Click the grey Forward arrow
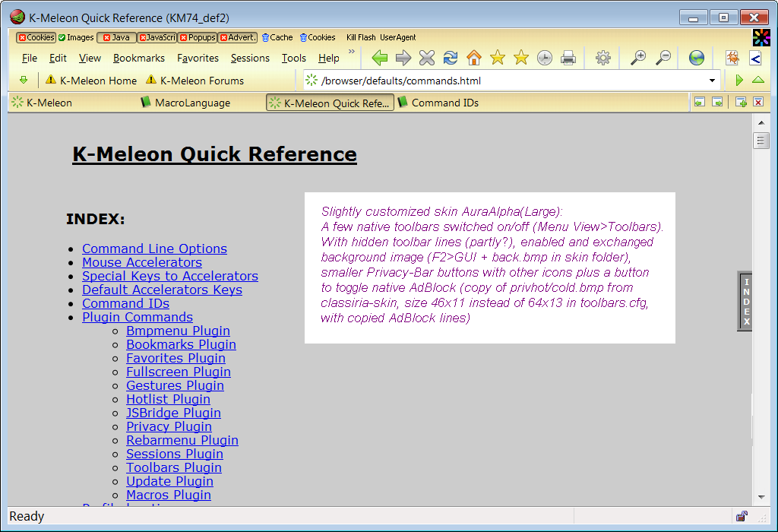Image resolution: width=778 pixels, height=532 pixels. click(403, 58)
